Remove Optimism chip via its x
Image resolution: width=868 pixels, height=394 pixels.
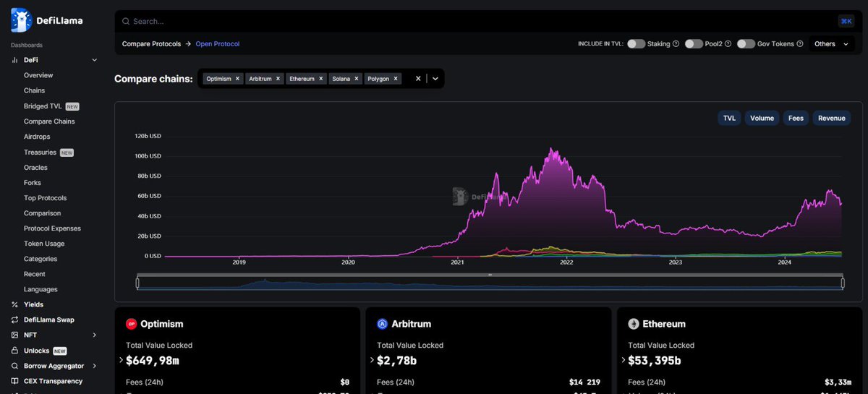237,79
